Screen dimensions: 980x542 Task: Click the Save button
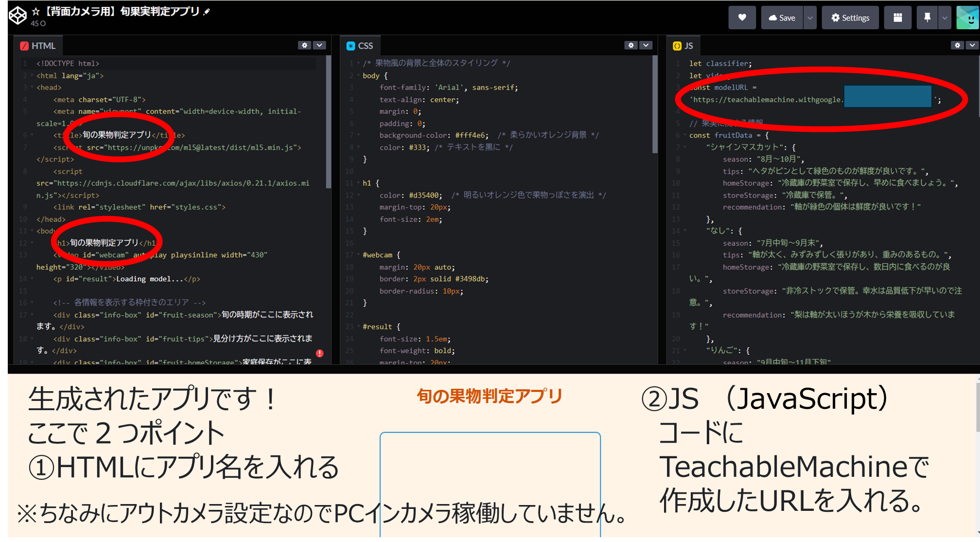782,18
